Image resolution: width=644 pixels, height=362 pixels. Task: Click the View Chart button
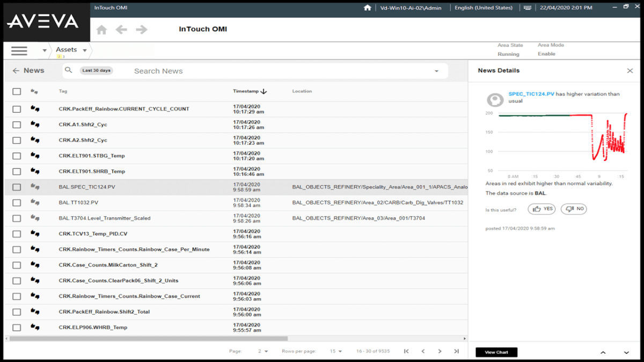[x=496, y=352]
